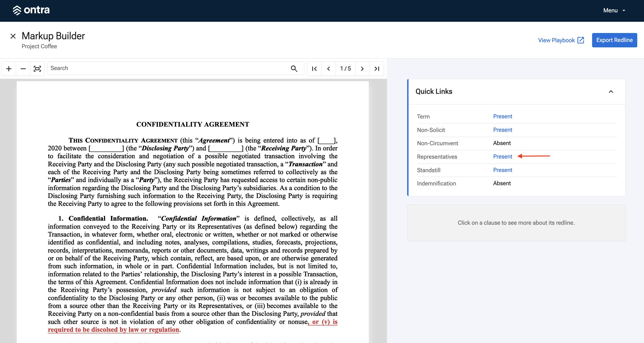Click Absent next to Indemnification
The image size is (644, 343).
[502, 183]
